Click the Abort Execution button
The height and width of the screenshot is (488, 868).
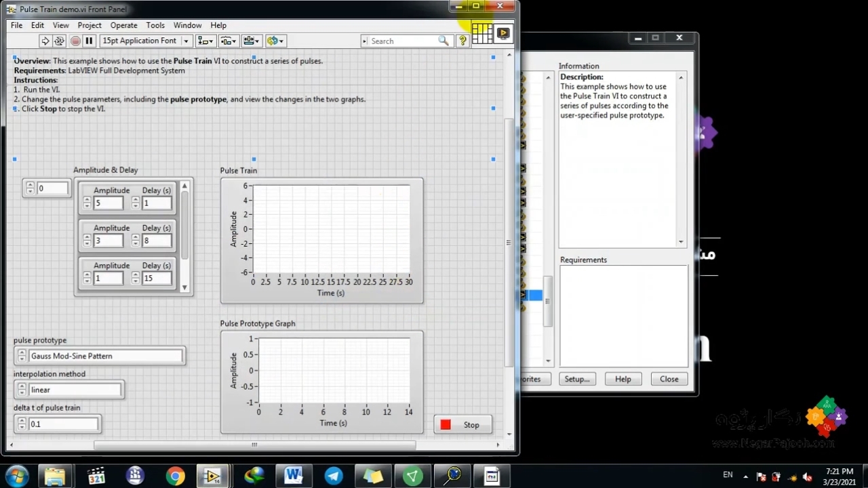coord(75,41)
